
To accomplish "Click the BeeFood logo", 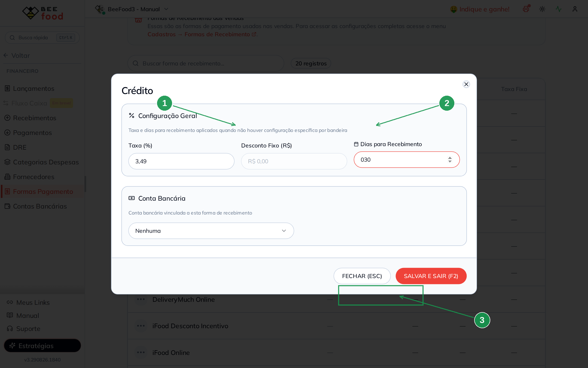I will [42, 13].
